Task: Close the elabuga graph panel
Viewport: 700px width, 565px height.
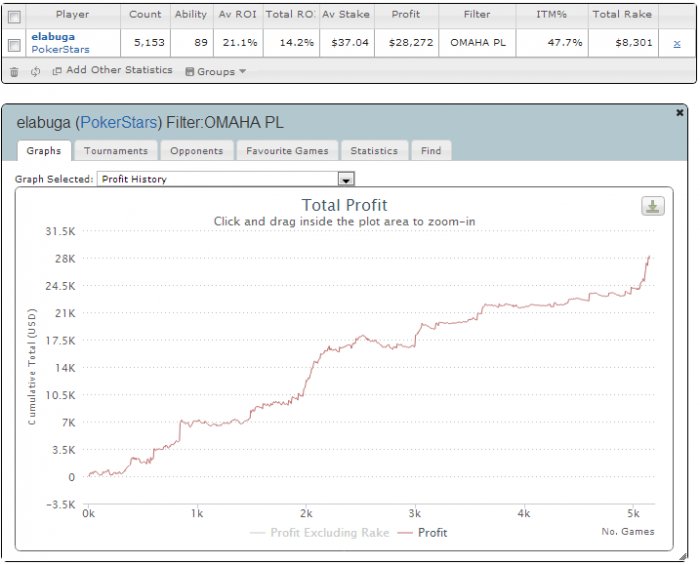Action: [x=679, y=112]
